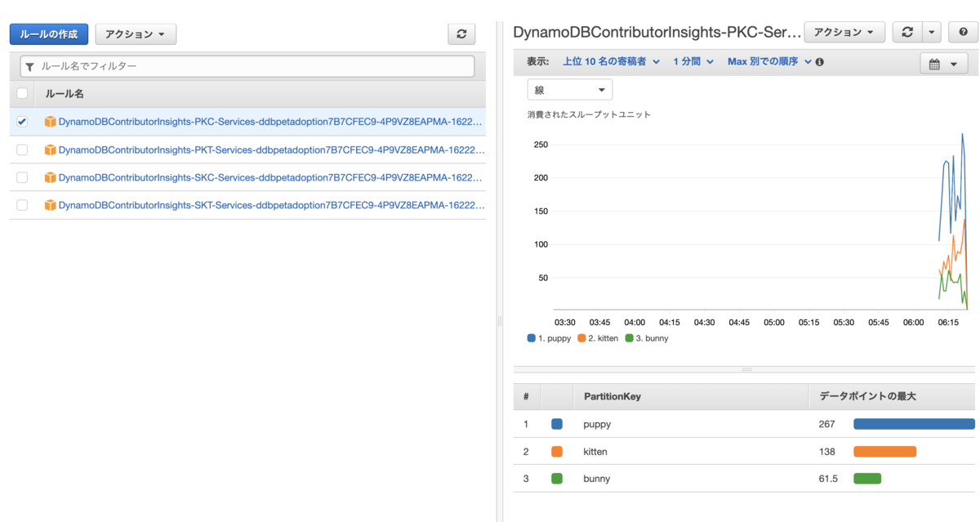Click the value 138 in the kitten row

826,451
